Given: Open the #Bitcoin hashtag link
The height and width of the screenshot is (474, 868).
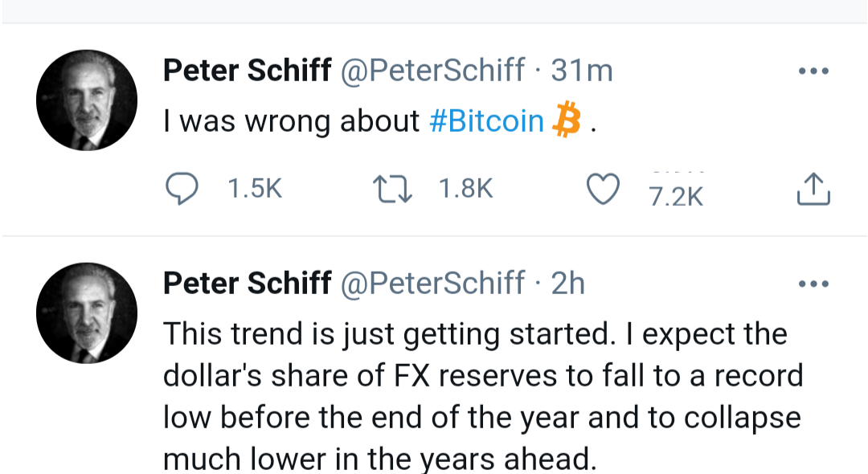Looking at the screenshot, I should [486, 121].
